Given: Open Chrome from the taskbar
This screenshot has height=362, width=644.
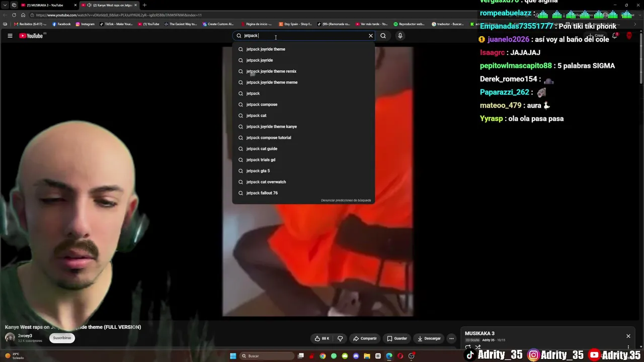Looking at the screenshot, I should coord(323,356).
